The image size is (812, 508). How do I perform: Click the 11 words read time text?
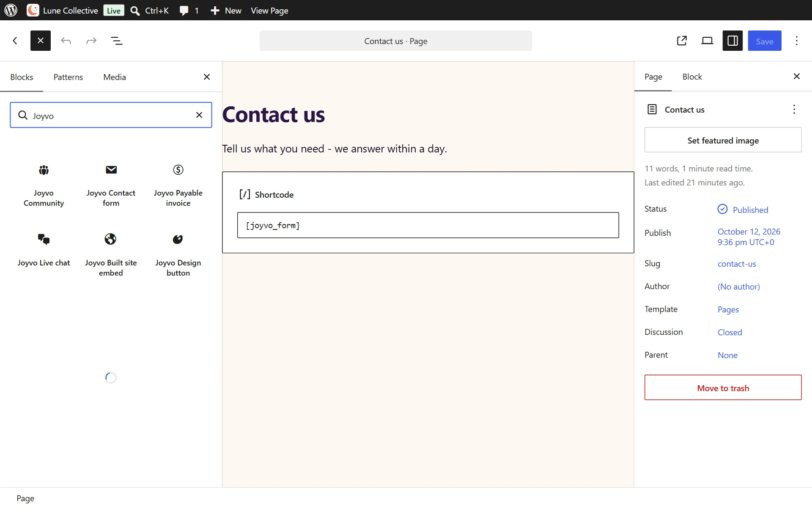pyautogui.click(x=699, y=168)
